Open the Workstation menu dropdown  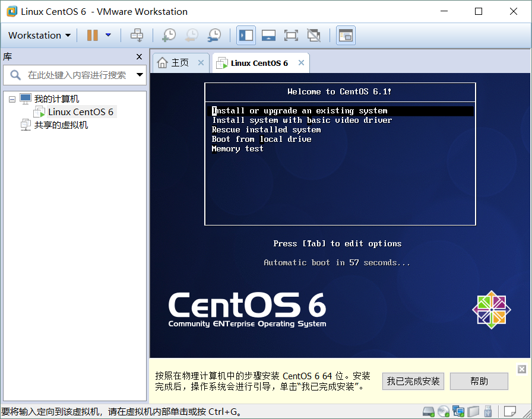click(39, 35)
